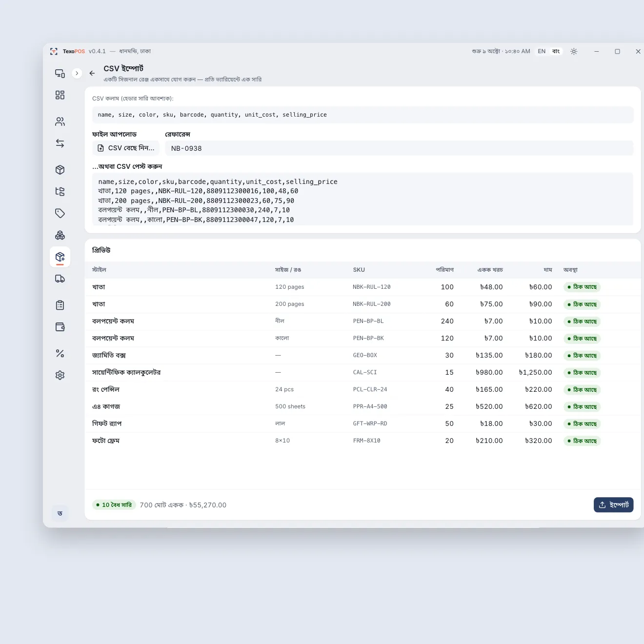Screen dimensions: 644x644
Task: Click the গিফট র‍্যাপ row name
Action: [x=107, y=423]
